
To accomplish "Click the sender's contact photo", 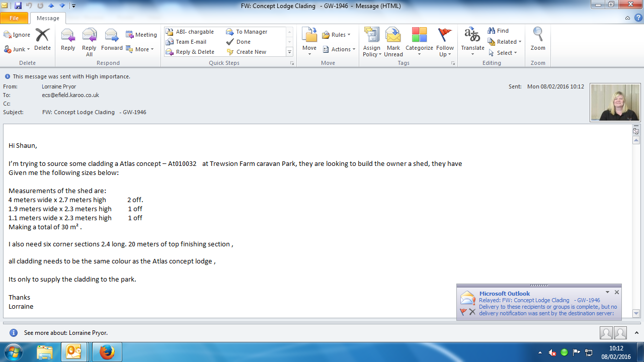I will tap(616, 103).
